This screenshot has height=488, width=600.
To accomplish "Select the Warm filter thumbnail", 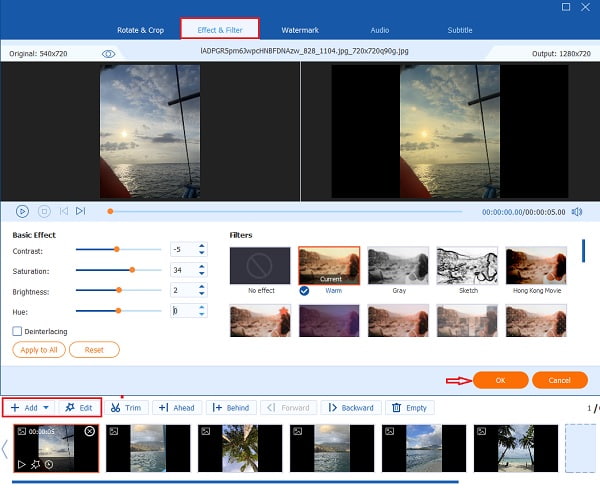I will pos(329,266).
